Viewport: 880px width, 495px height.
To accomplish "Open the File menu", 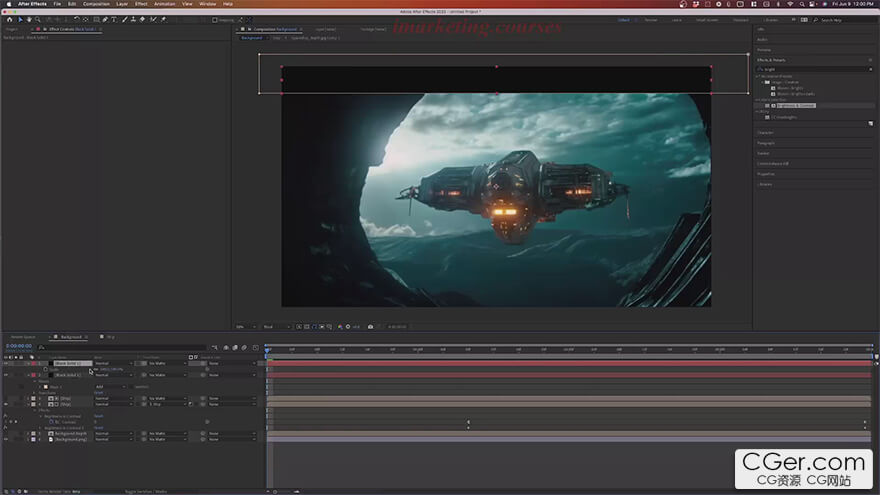I will point(57,4).
